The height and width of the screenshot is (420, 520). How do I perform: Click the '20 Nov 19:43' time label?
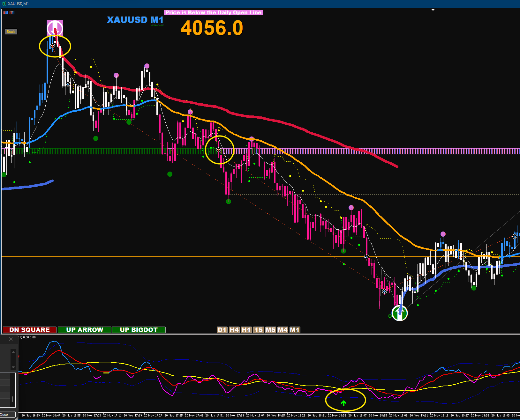[x=501, y=415]
